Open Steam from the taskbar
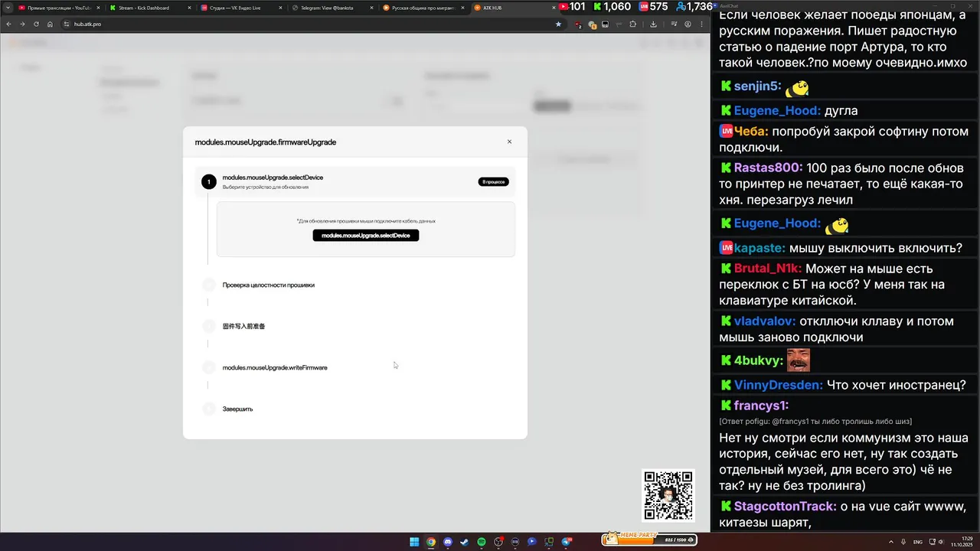This screenshot has width=980, height=551. 465,542
